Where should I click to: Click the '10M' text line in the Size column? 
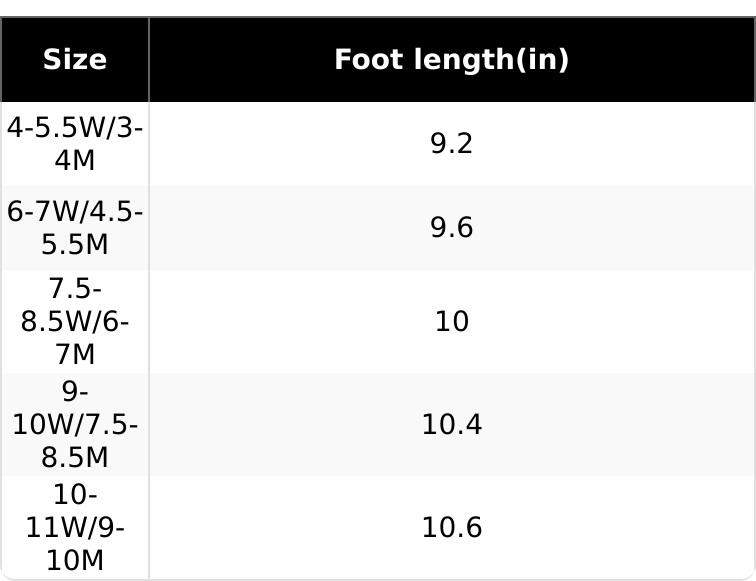pyautogui.click(x=75, y=560)
